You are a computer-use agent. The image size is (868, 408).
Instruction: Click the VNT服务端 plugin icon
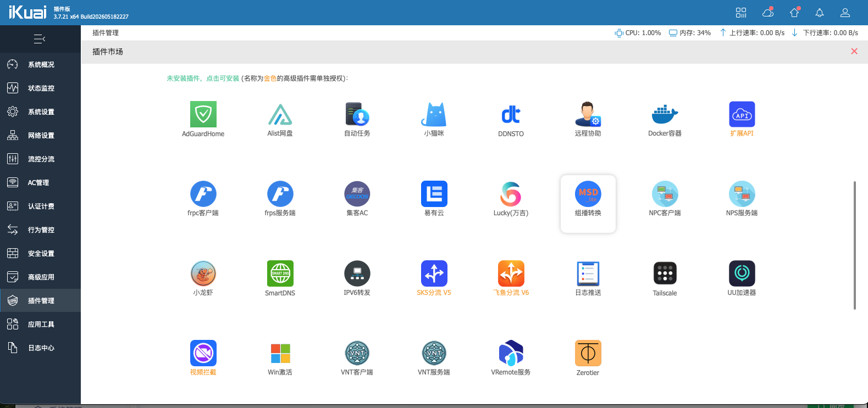(434, 353)
